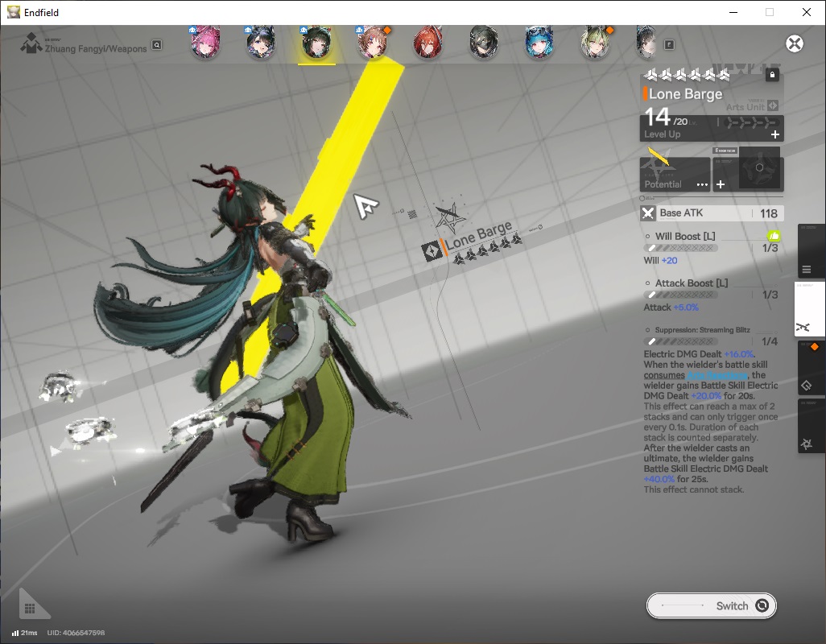The height and width of the screenshot is (644, 826).
Task: Click the Zhuang Fangyi/Weapons breadcrumb title
Action: click(x=95, y=48)
